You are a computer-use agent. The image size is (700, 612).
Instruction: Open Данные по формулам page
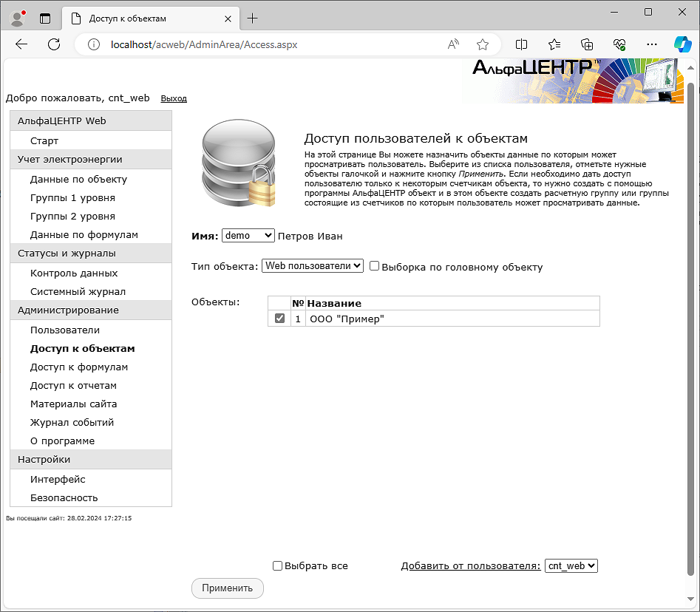click(x=84, y=234)
